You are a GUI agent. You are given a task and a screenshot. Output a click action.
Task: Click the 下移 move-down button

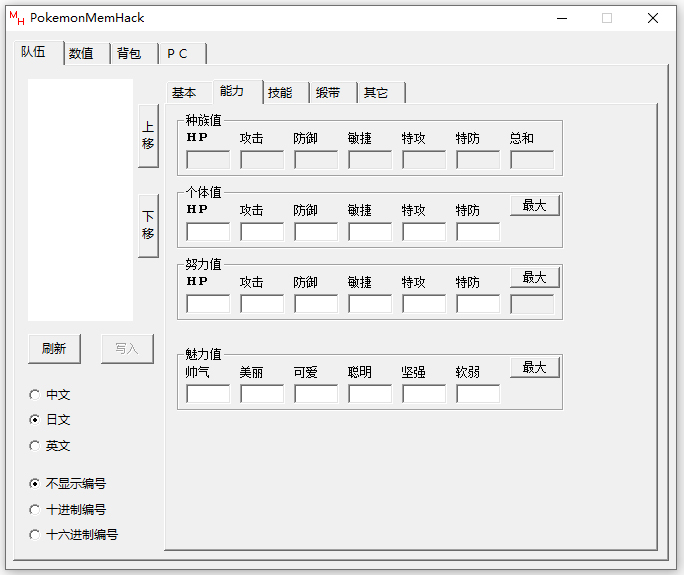pyautogui.click(x=148, y=226)
